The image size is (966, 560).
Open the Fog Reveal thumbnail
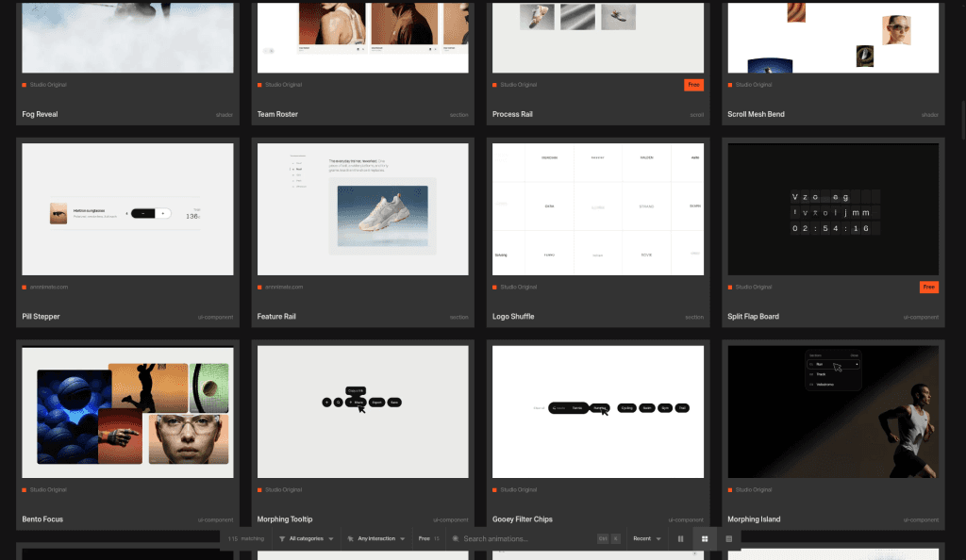point(127,38)
